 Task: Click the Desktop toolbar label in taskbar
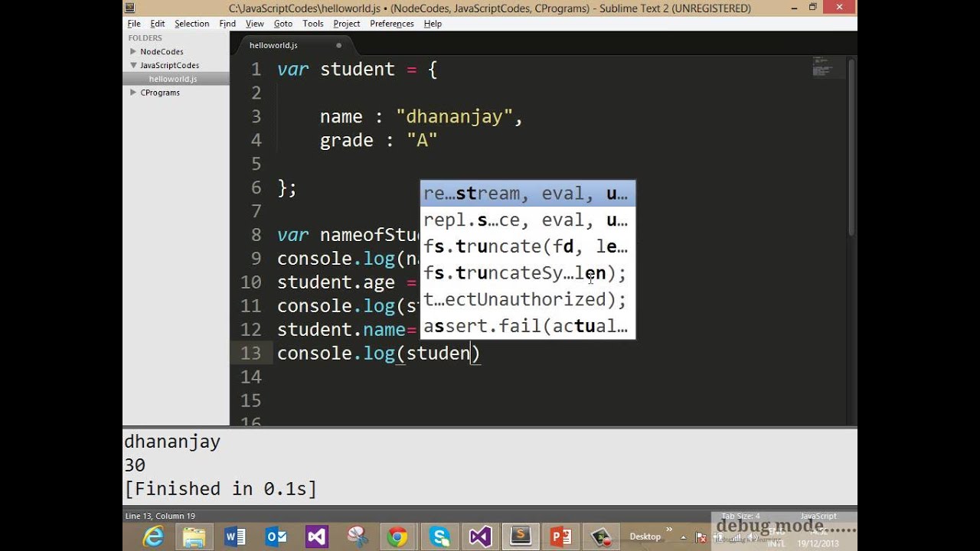pos(645,536)
